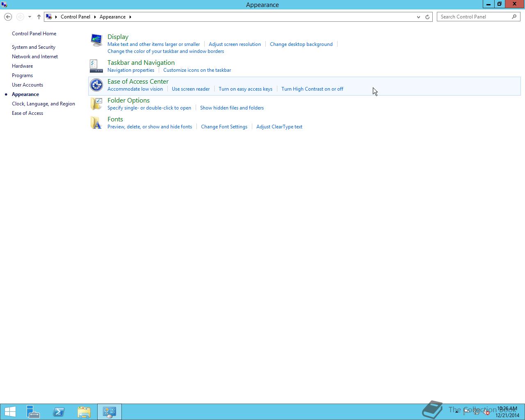The height and width of the screenshot is (420, 525).
Task: Click Adjust screen resolution
Action: tap(235, 44)
